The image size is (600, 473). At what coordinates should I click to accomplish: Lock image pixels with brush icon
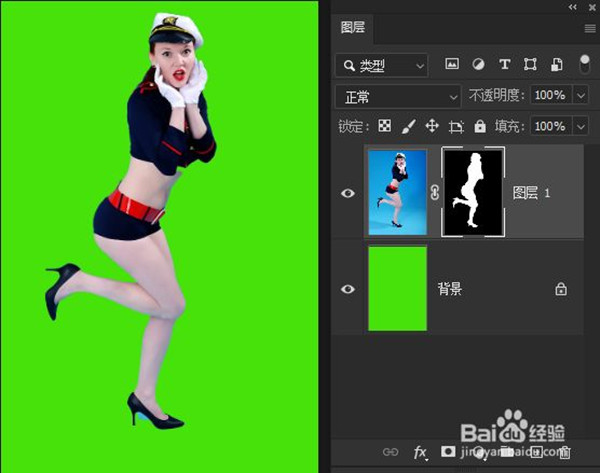pos(408,127)
